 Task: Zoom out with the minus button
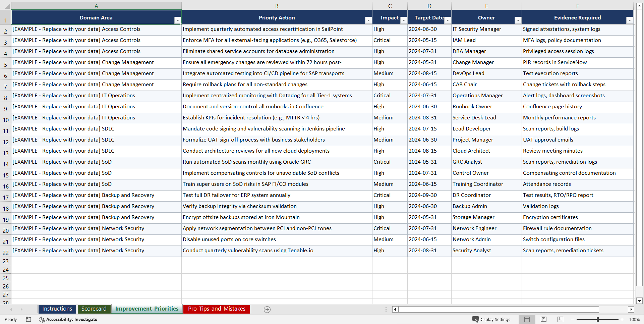tap(573, 319)
